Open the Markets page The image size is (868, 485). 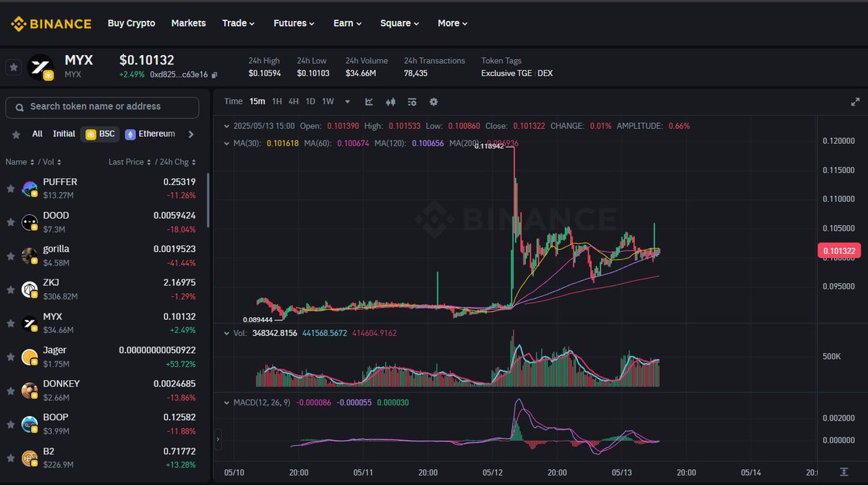point(189,23)
